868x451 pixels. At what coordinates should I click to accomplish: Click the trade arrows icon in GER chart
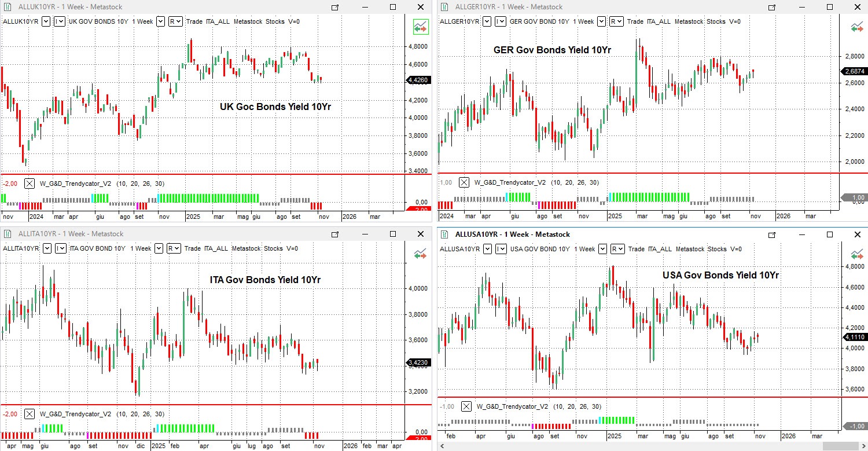point(857,27)
